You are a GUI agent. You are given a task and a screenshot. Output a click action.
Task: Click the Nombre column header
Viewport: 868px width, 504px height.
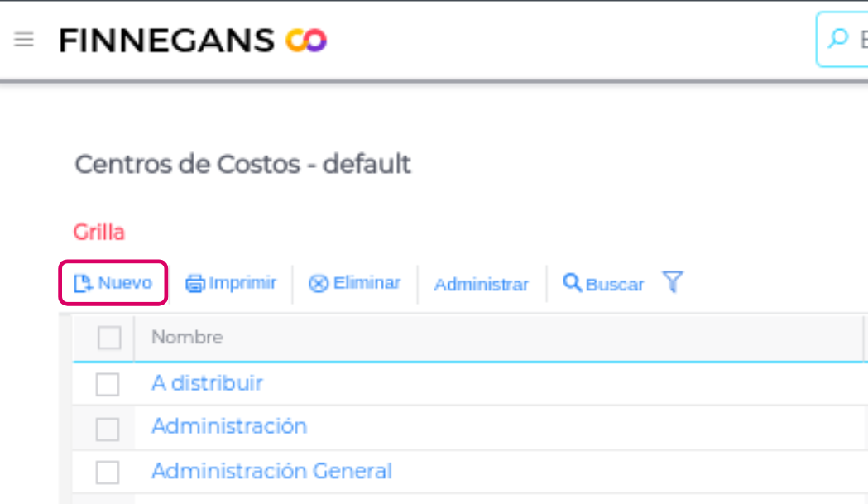pyautogui.click(x=187, y=338)
